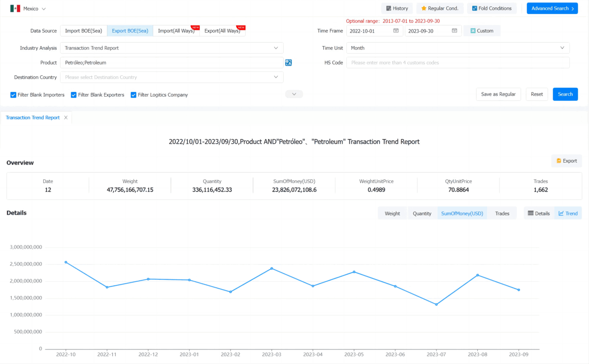Screen dimensions: 589x364
Task: Open Regular Cond. starred button
Action: [440, 8]
